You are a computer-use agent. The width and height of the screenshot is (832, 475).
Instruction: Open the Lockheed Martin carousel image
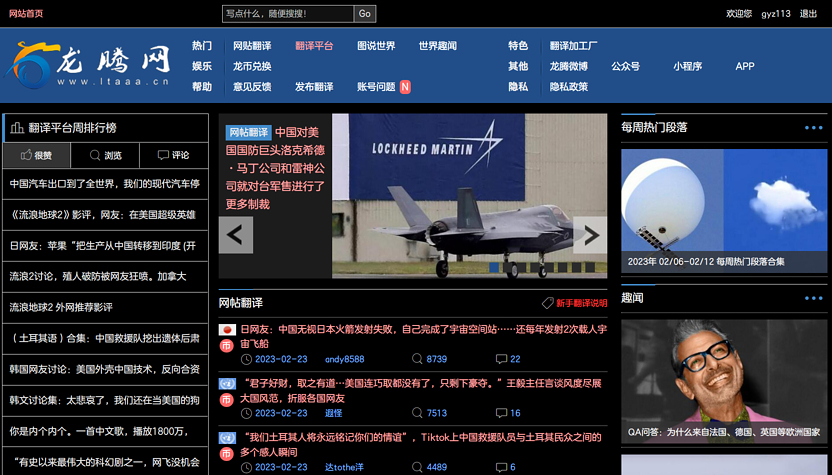(x=470, y=196)
